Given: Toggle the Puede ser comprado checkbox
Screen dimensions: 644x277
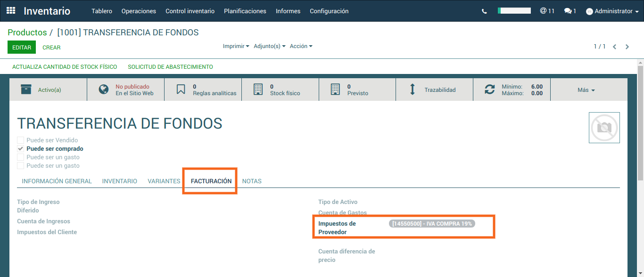Looking at the screenshot, I should pyautogui.click(x=20, y=149).
